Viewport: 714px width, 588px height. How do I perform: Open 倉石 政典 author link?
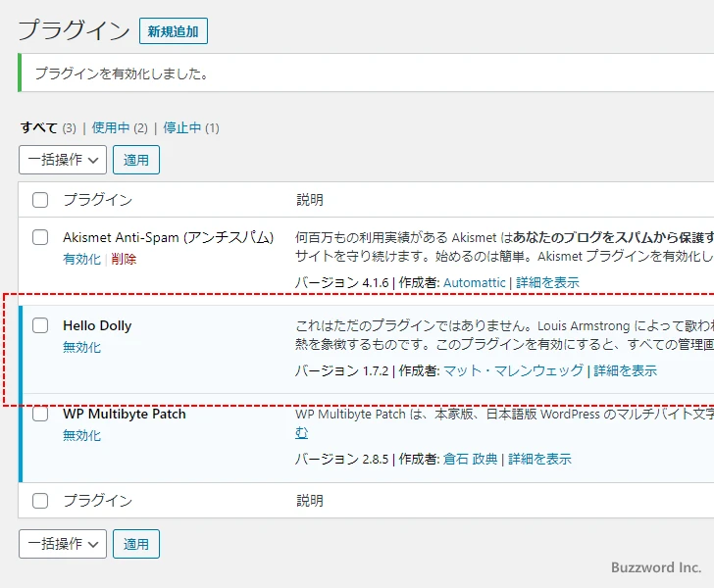coord(471,460)
